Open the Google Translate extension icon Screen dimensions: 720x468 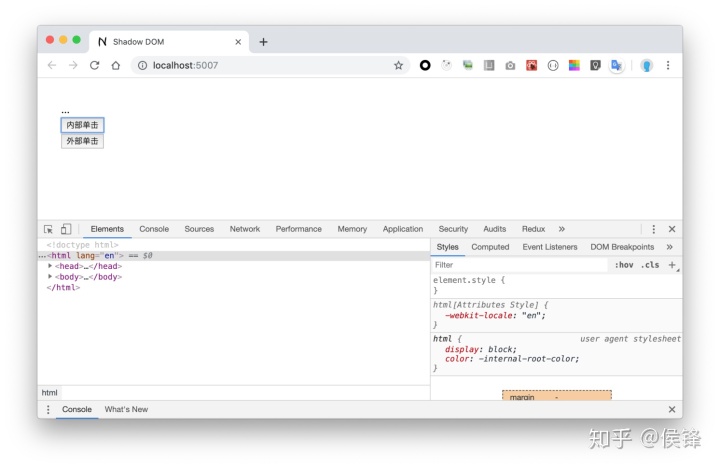coord(616,66)
